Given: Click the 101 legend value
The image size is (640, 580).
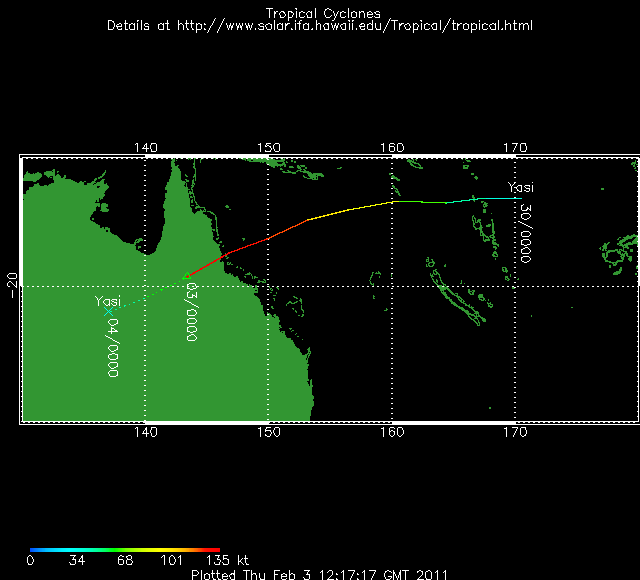Looking at the screenshot, I should tap(171, 560).
